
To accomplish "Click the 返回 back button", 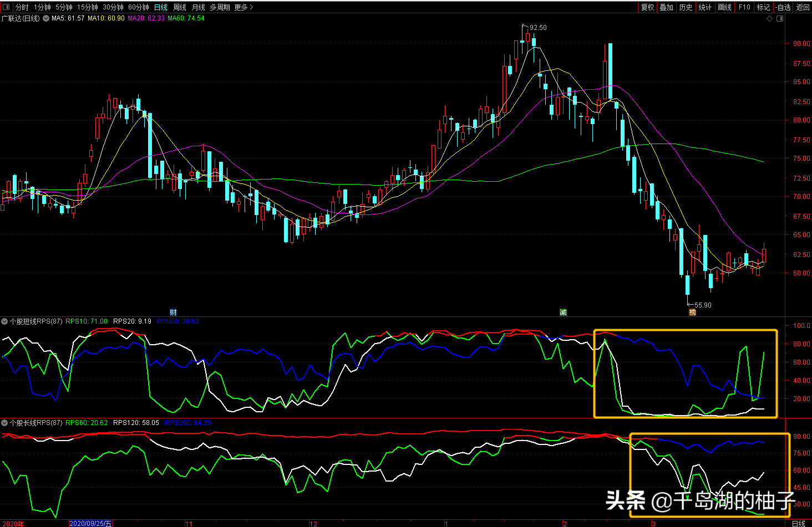I will (803, 7).
